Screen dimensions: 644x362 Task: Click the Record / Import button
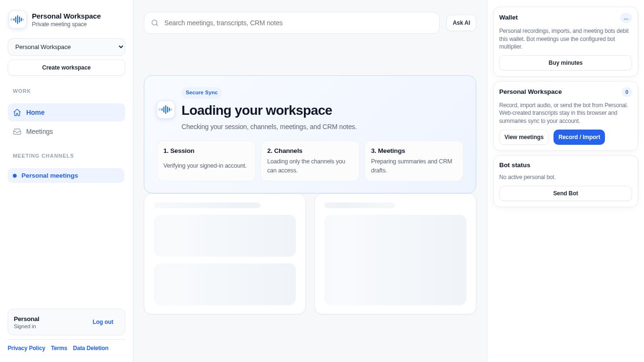(x=579, y=137)
